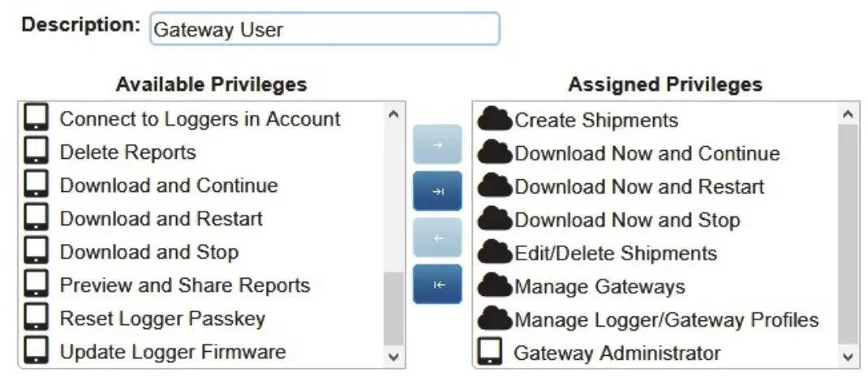The image size is (868, 385).
Task: Select Connect to Loggers in Account privilege
Action: (x=200, y=119)
